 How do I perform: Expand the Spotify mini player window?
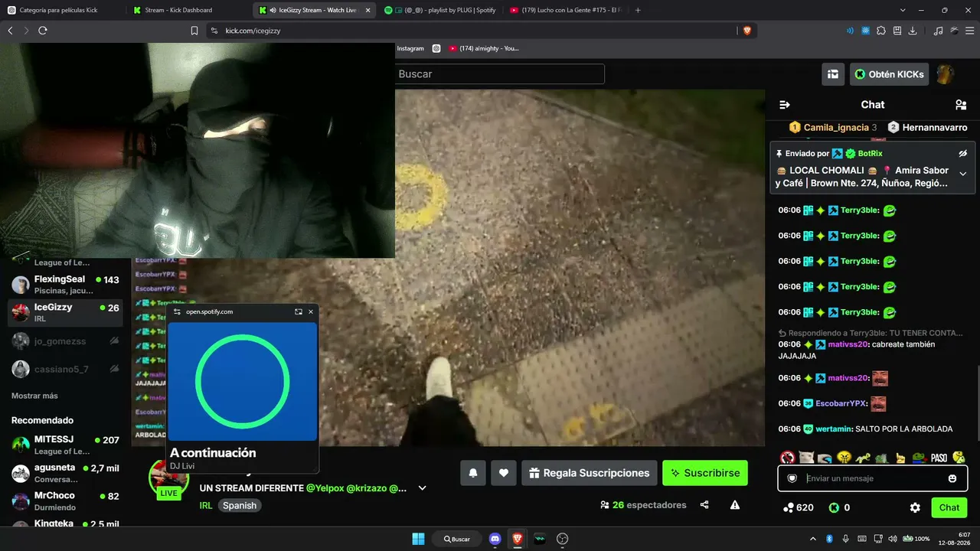299,311
